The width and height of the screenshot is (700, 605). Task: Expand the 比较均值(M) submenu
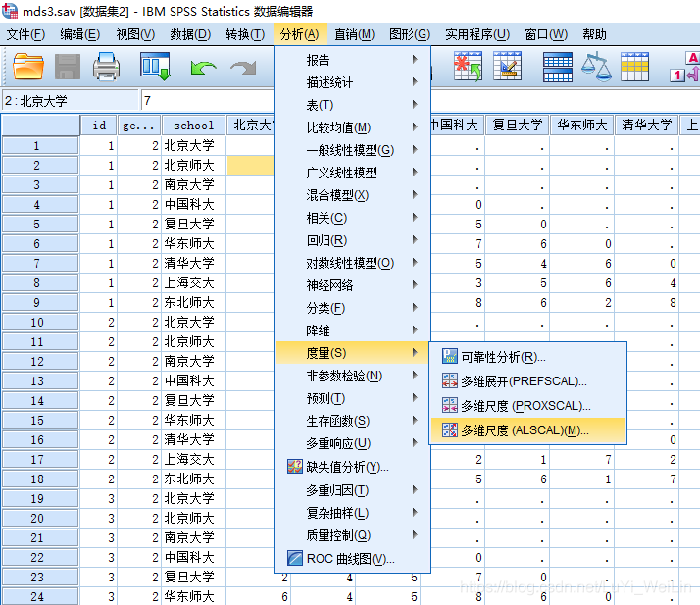(352, 127)
